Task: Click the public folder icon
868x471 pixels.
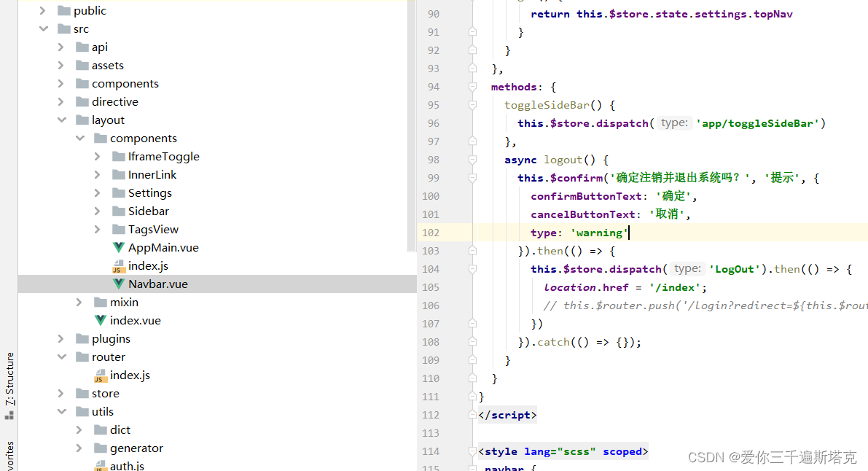Action: coord(64,10)
